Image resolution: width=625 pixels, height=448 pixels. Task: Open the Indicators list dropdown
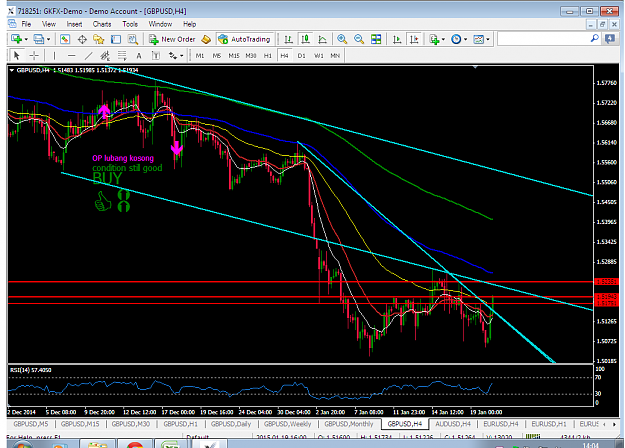436,39
